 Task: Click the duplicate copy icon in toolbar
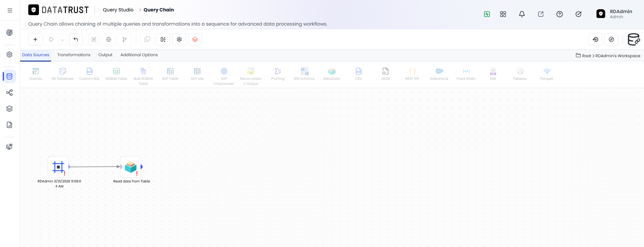147,39
